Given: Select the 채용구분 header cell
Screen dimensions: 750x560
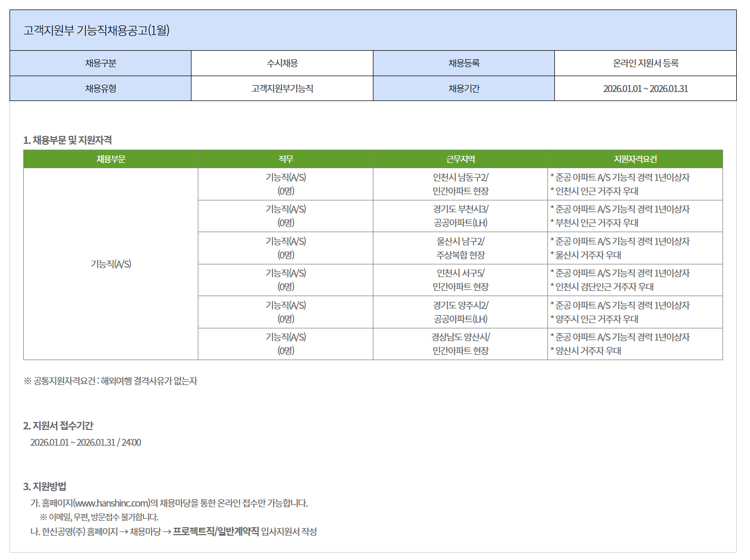Looking at the screenshot, I should (100, 63).
